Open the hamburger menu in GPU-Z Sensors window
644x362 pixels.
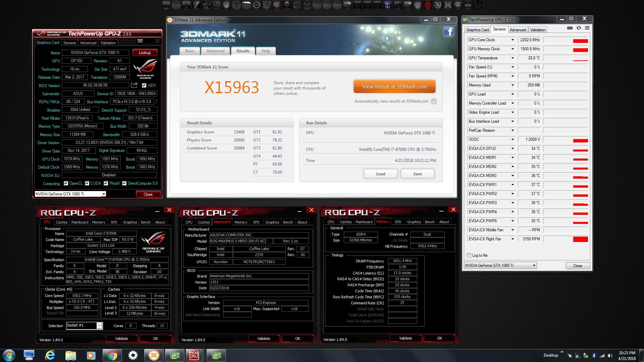click(587, 28)
